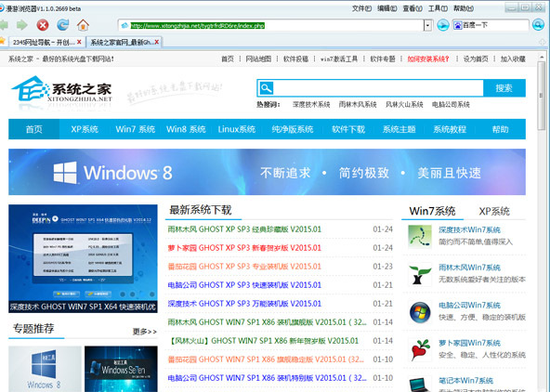Click 加入收藏 top link
Screen dimensions: 550x392
click(x=513, y=59)
